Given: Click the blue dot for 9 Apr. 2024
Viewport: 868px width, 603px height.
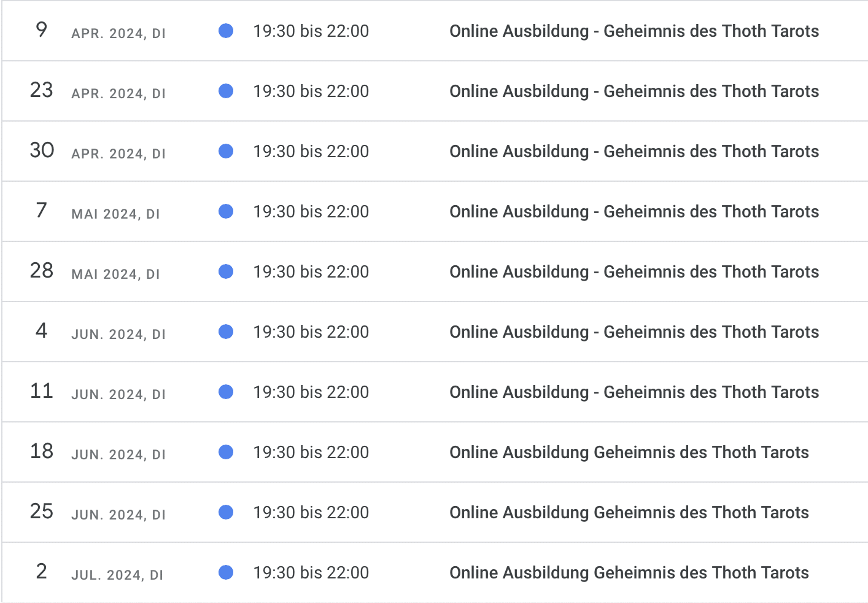Looking at the screenshot, I should coord(226,31).
